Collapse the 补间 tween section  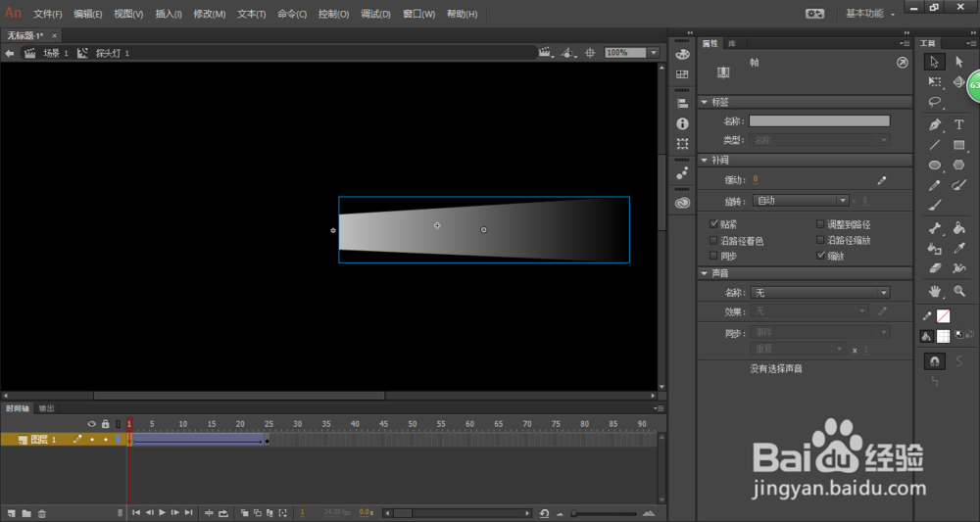coord(704,160)
